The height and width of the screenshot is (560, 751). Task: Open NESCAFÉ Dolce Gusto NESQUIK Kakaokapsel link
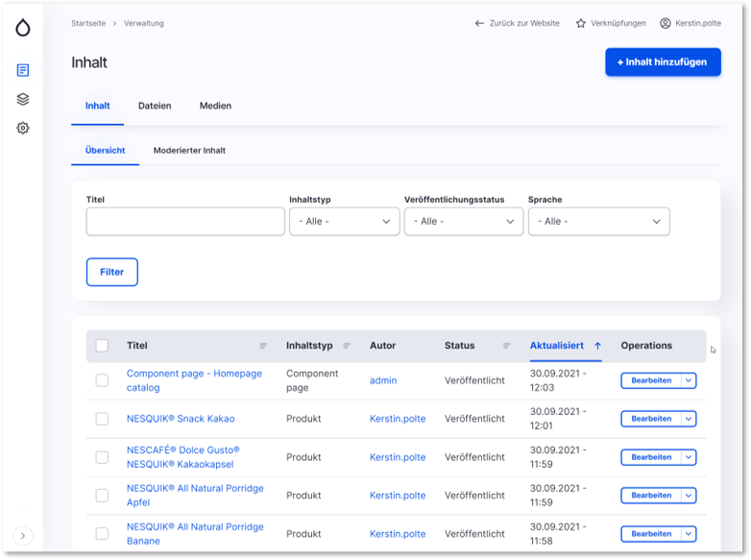[183, 457]
